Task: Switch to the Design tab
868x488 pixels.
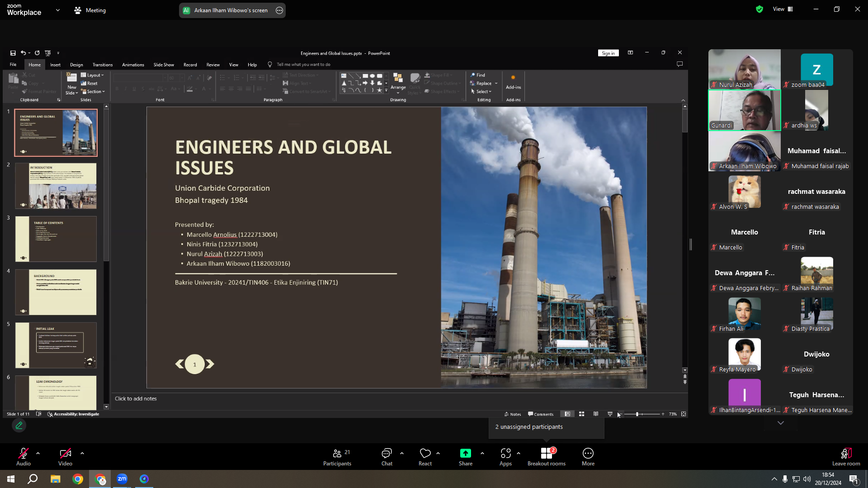Action: (x=76, y=65)
